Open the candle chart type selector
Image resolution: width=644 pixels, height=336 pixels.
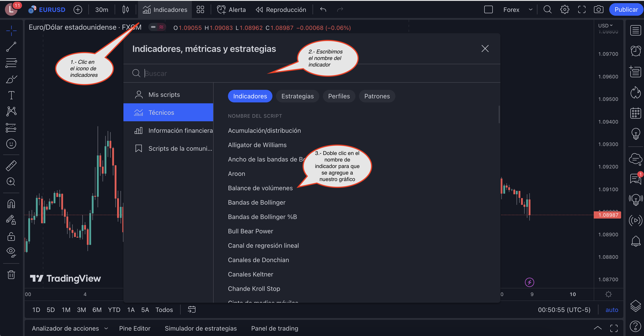125,9
